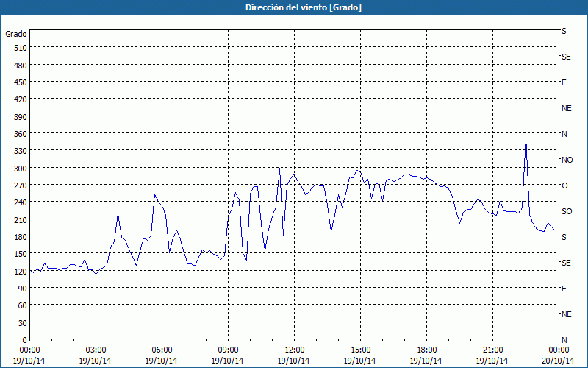Screen dimensions: 588x368
Task: Select the '240' degree axis label
Action: (21, 202)
